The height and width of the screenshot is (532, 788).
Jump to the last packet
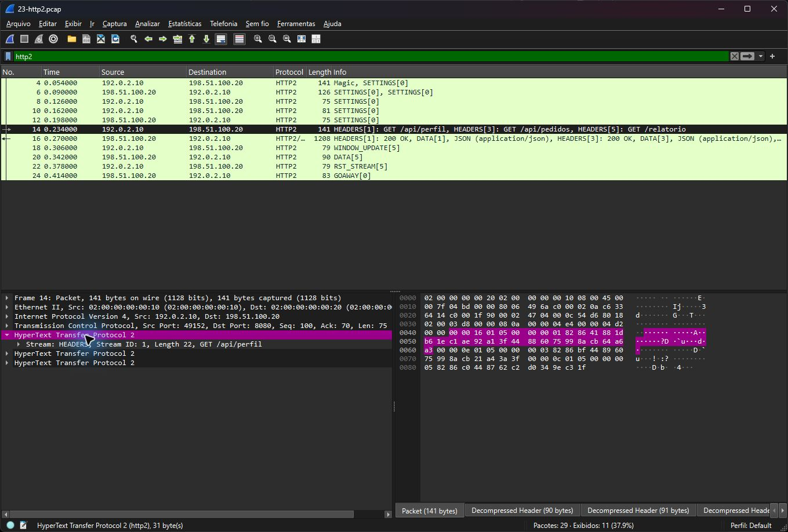pyautogui.click(x=206, y=39)
